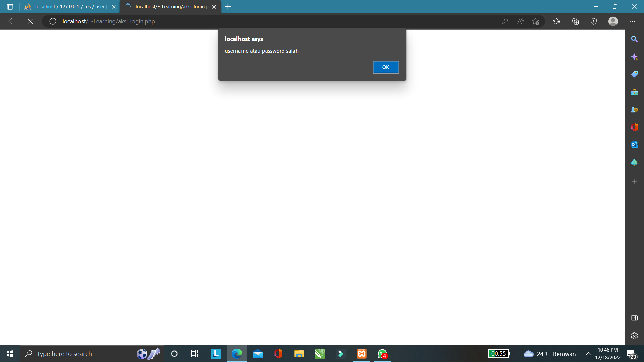The image size is (644, 362).
Task: Open Edge Settings and more menu
Action: pos(632,21)
